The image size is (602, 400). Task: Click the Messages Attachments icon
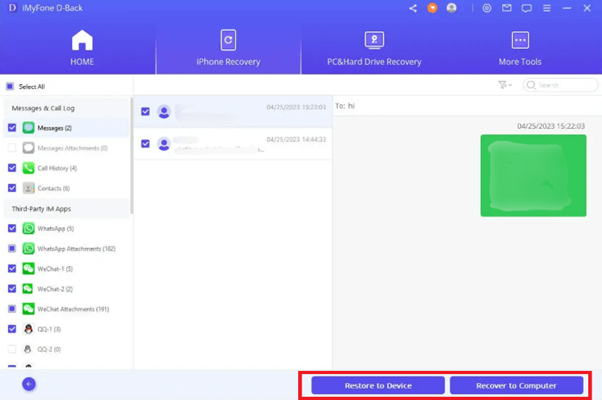pos(28,148)
